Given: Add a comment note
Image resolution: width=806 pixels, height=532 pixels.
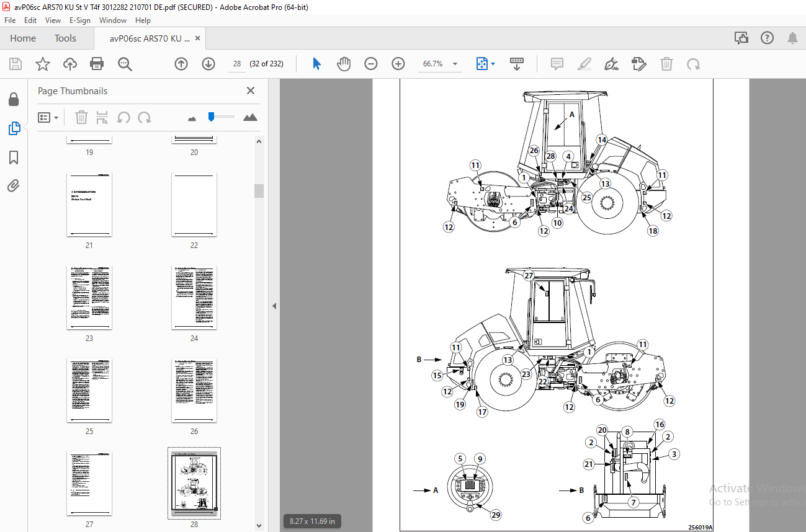Looking at the screenshot, I should pos(557,64).
